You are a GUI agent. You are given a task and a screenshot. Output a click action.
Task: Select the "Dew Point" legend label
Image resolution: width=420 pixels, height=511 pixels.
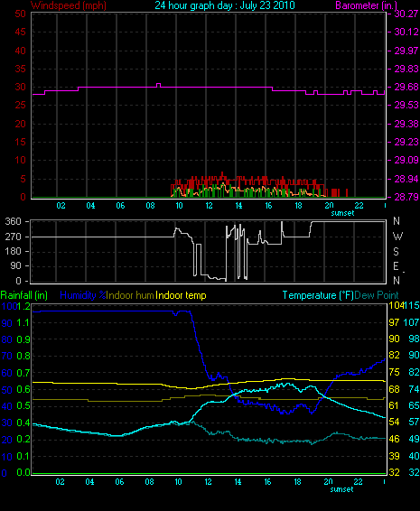tap(377, 295)
